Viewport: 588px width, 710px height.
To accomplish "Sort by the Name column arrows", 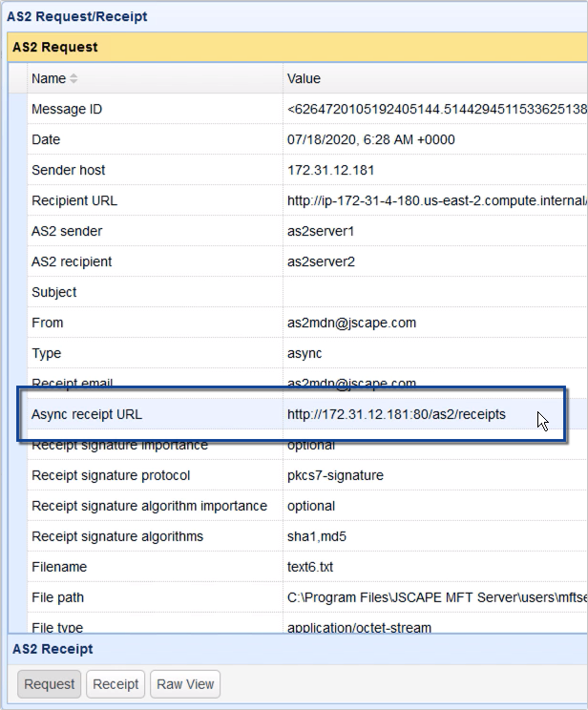I will pyautogui.click(x=74, y=78).
